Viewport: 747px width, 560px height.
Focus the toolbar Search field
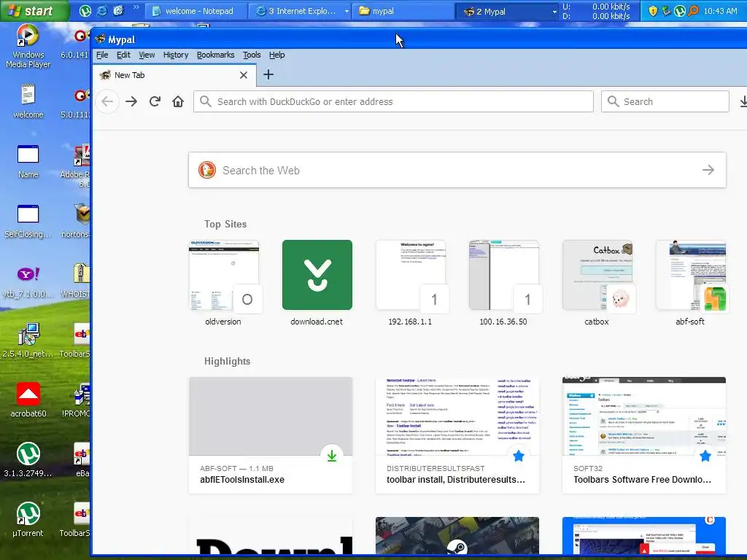(x=665, y=101)
